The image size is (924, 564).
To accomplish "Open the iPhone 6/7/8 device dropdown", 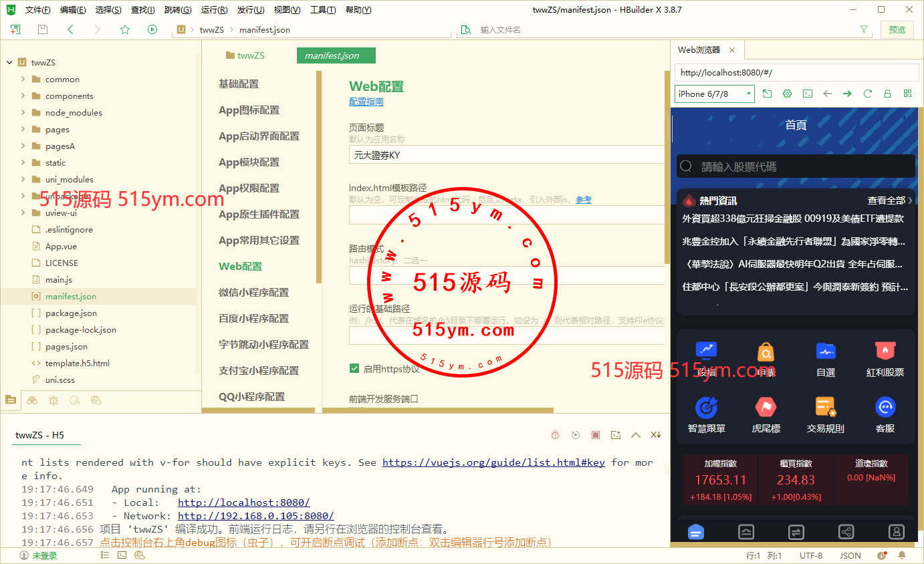I will tap(714, 94).
